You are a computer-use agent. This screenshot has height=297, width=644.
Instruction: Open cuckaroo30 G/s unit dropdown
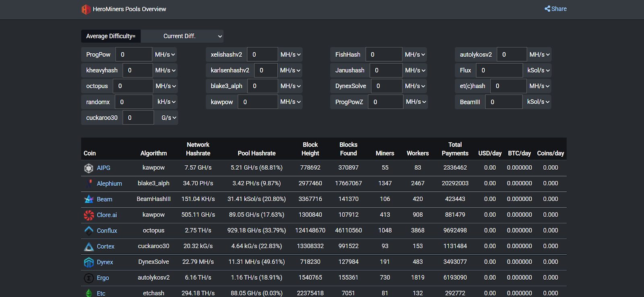166,118
